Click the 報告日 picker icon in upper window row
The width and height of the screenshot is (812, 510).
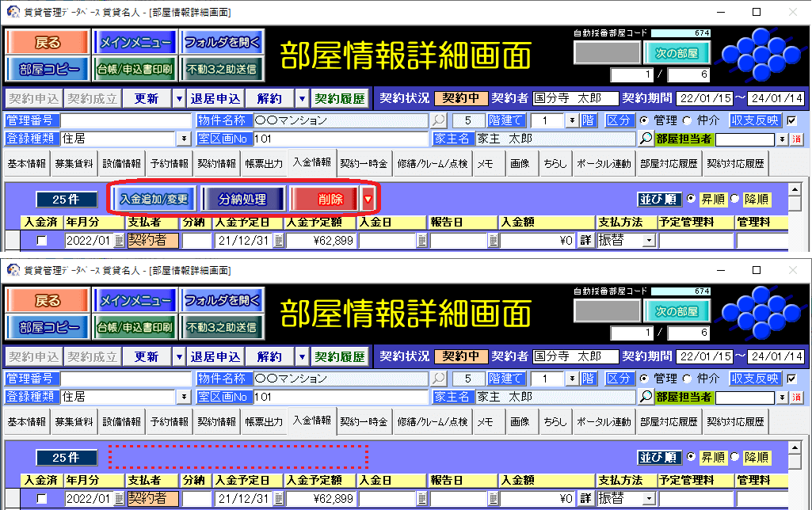click(x=494, y=240)
